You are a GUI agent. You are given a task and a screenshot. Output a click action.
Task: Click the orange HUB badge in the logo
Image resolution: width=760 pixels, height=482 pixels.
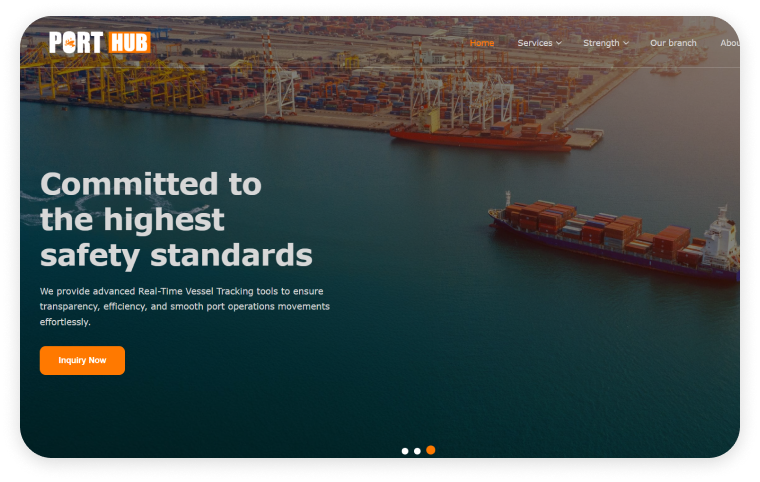point(129,43)
